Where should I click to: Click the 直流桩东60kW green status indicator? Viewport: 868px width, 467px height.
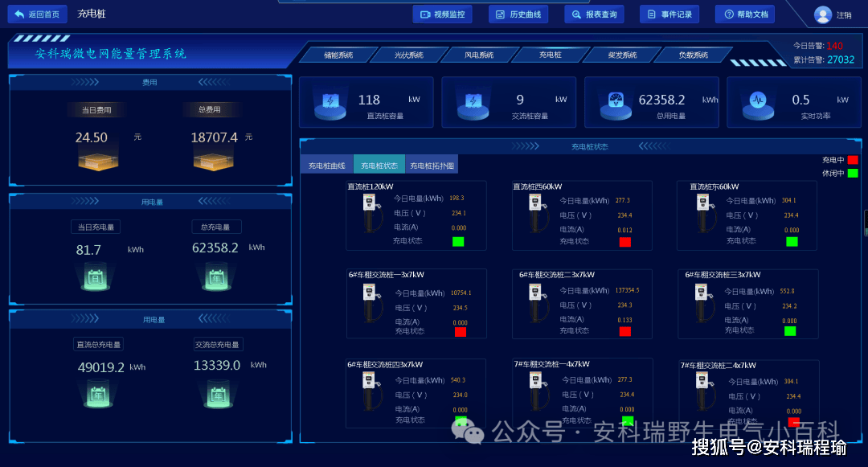click(792, 242)
